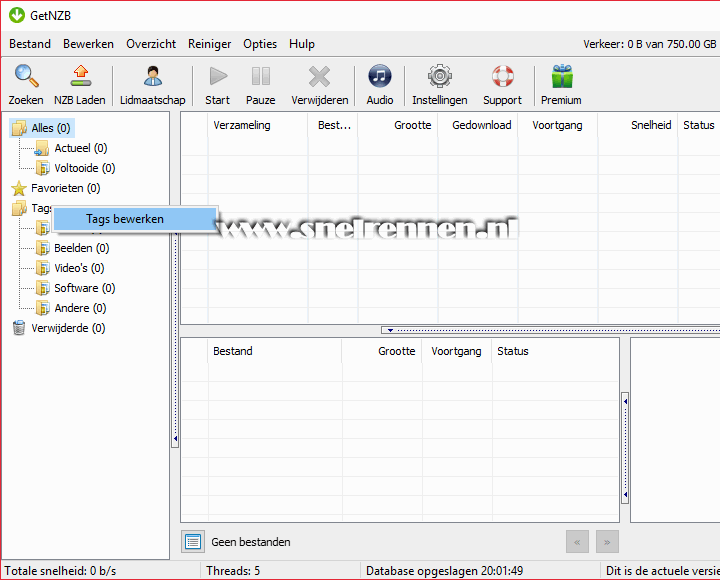The image size is (720, 580).
Task: Open Instellingen gear icon
Action: (440, 76)
